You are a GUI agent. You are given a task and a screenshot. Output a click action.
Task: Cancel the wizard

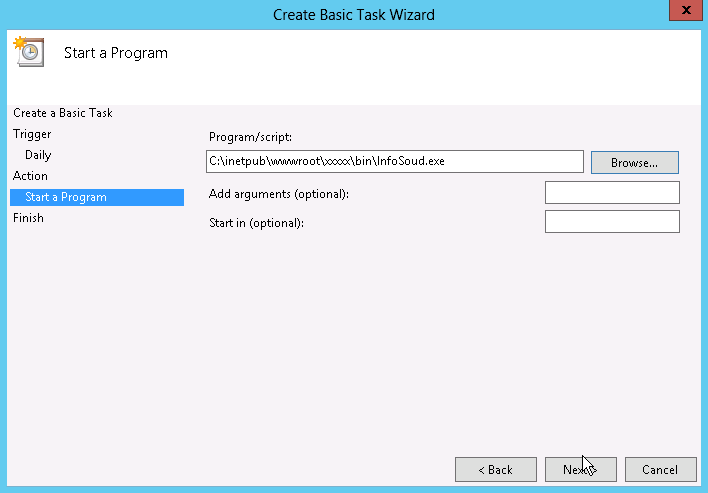(x=660, y=469)
